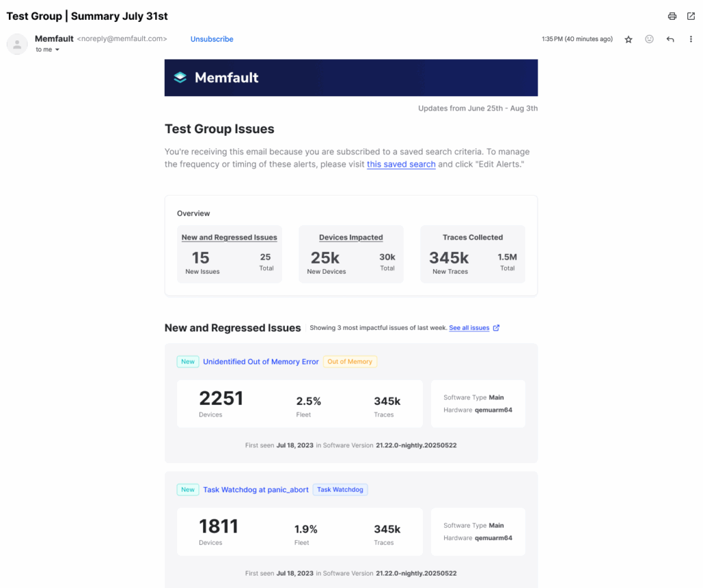The width and height of the screenshot is (703, 588).
Task: Click 'Updates from June 25th - Aug 3th' text
Action: [x=478, y=108]
